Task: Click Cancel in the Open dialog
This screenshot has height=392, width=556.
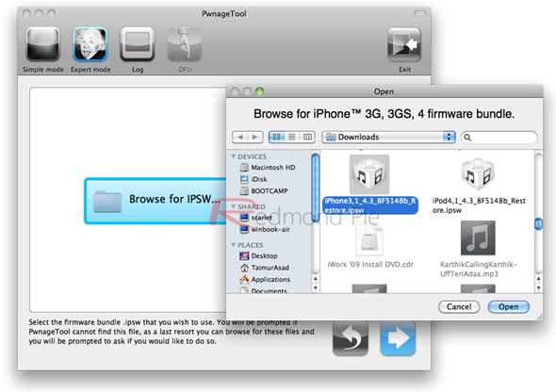Action: (x=459, y=307)
